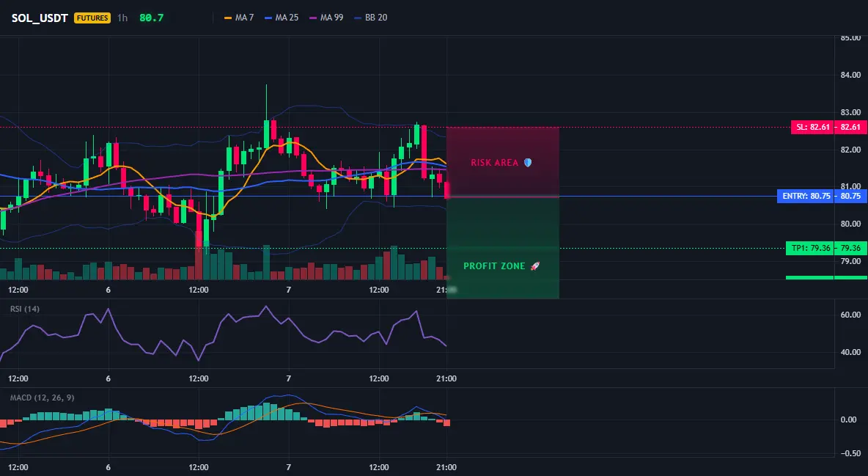Screen dimensions: 868x476
Task: Toggle the BB 20 legend entry
Action: click(371, 18)
